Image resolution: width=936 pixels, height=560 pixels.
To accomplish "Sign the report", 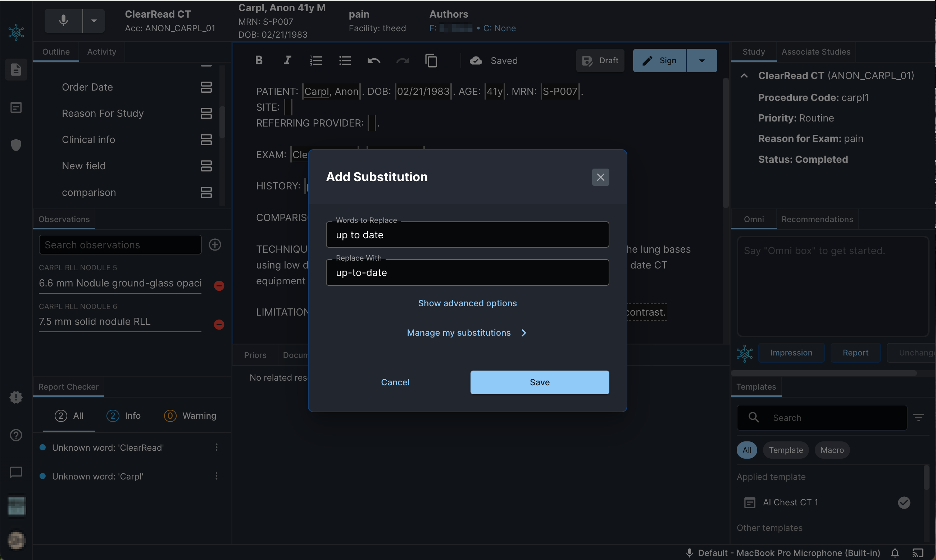I will click(659, 60).
